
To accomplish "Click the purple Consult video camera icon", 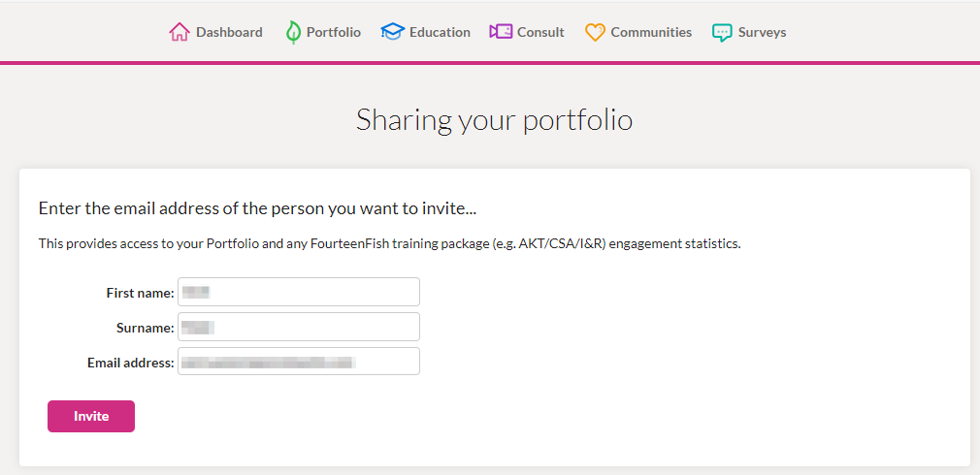I will click(x=501, y=32).
